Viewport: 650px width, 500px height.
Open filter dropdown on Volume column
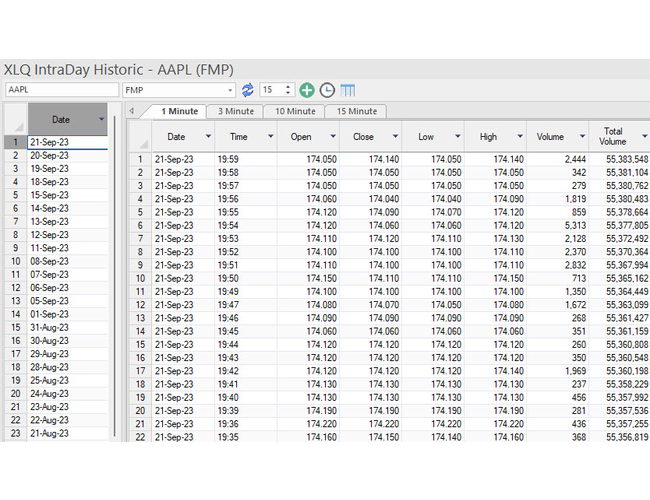pos(582,136)
